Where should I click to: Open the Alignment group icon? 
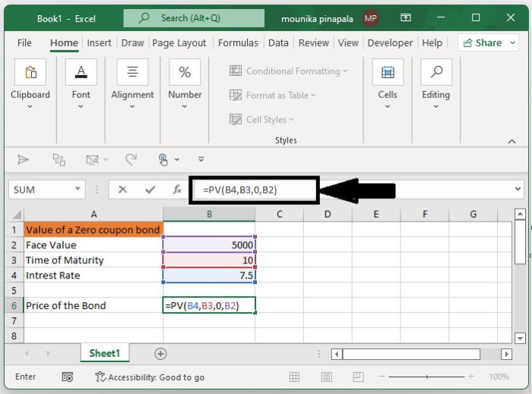tap(132, 72)
